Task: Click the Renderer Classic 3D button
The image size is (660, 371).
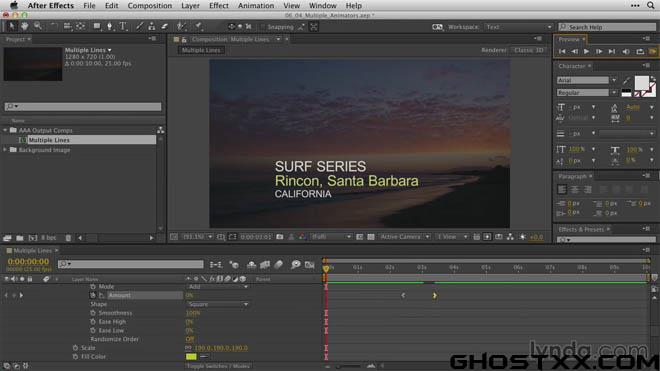Action: tap(528, 50)
